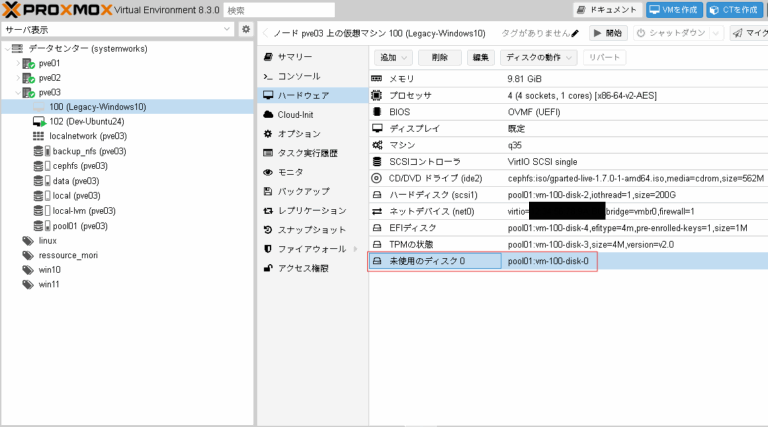Select the datacenter (systemworks) node
768x427 pixels.
pyautogui.click(x=88, y=48)
